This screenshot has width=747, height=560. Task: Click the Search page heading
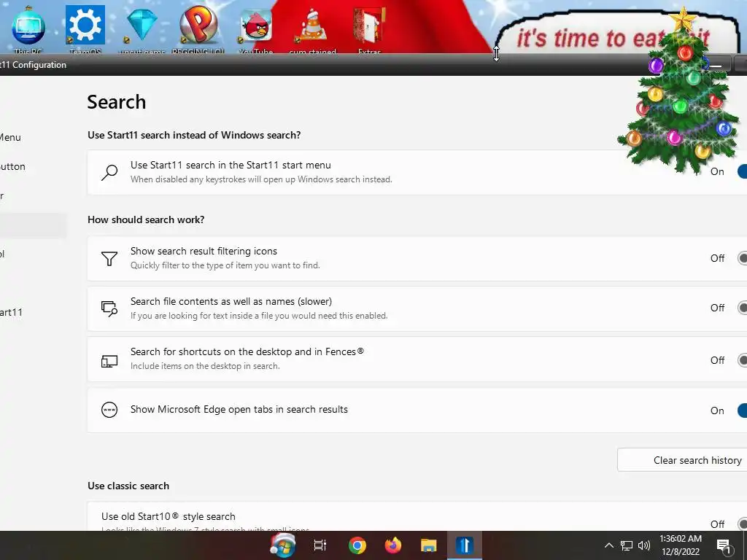117,102
